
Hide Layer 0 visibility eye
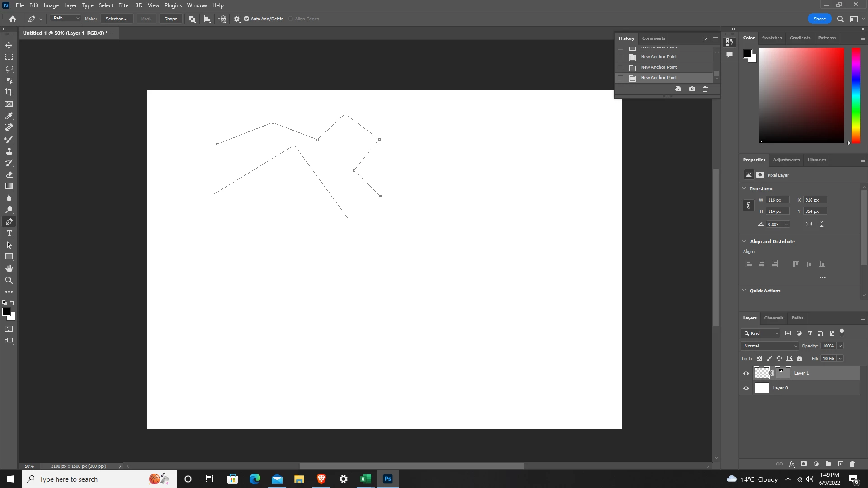(746, 388)
